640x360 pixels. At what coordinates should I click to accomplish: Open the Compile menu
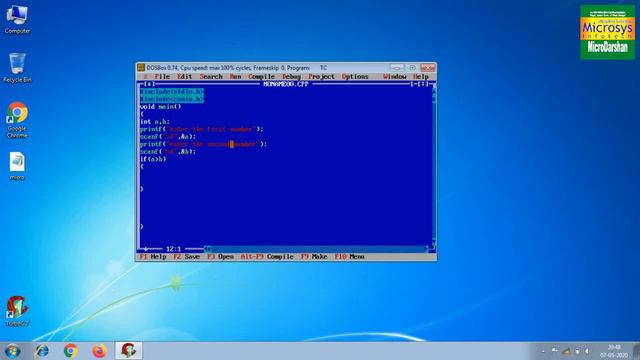261,76
